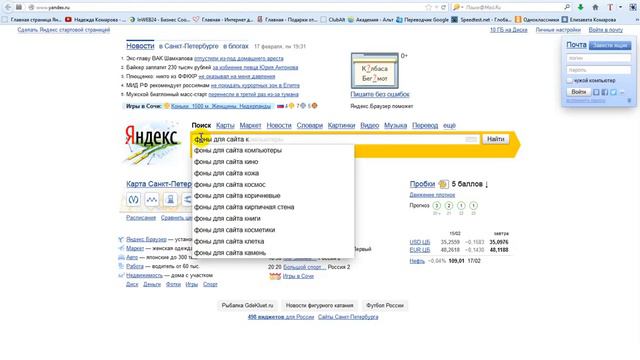Tick the чужой компьютер checkbox
Screen dimensions: 640x360
click(570, 81)
